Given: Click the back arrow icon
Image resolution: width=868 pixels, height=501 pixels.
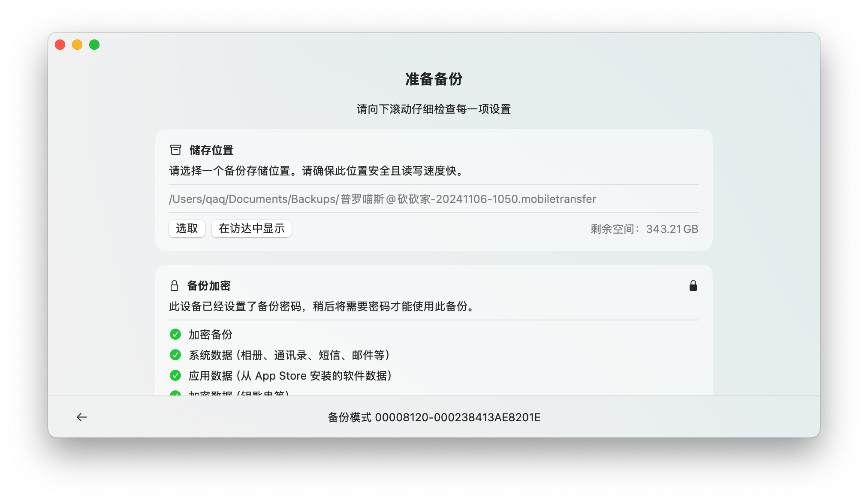Looking at the screenshot, I should [x=81, y=417].
